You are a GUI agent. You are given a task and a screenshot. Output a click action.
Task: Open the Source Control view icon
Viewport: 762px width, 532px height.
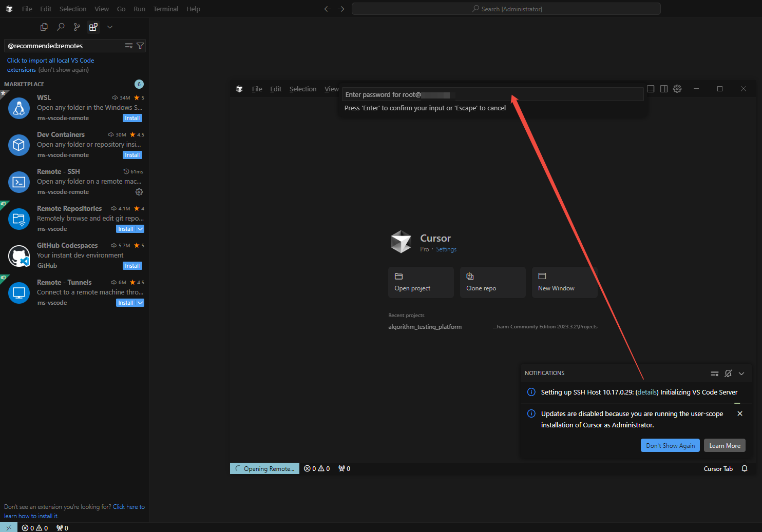pyautogui.click(x=77, y=27)
